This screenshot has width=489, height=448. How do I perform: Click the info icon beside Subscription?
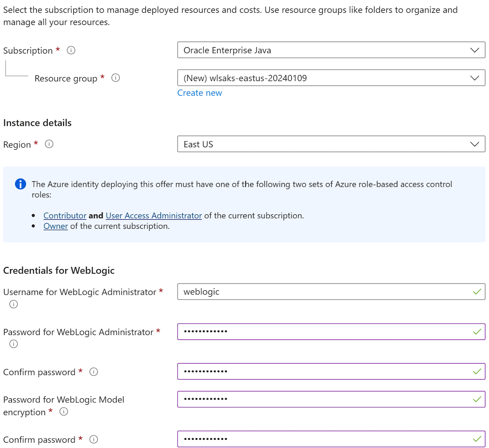(71, 51)
